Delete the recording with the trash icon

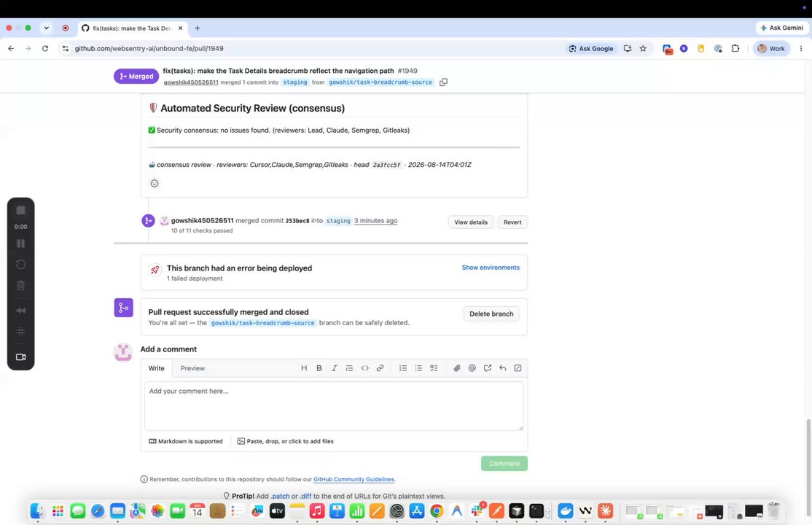click(x=20, y=286)
